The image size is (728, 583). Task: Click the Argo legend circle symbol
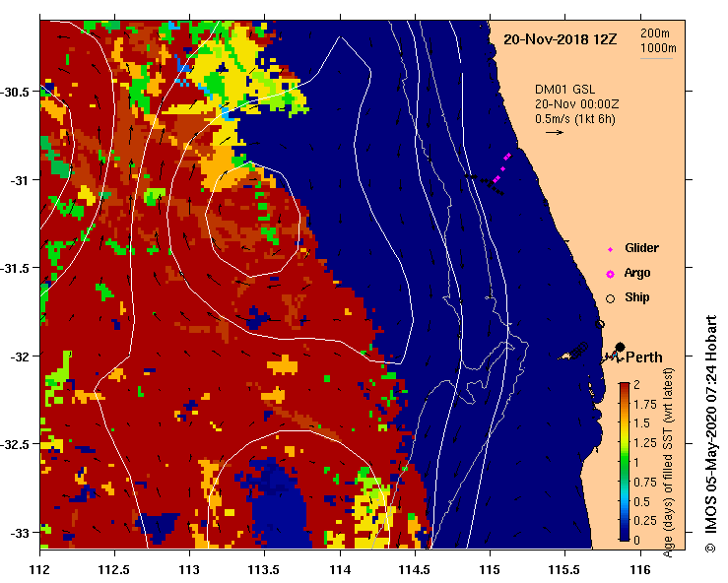tap(610, 273)
